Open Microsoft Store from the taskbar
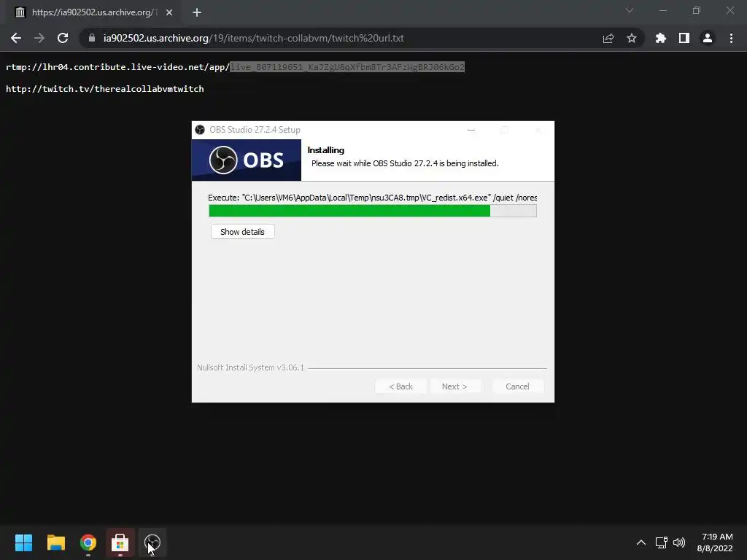Screen dimensions: 747x560 120,542
